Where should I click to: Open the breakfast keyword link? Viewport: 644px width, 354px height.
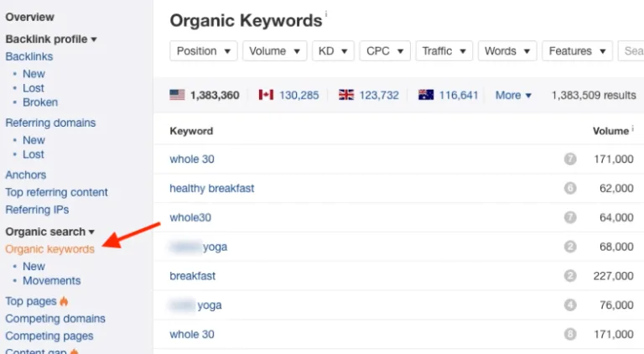point(192,276)
